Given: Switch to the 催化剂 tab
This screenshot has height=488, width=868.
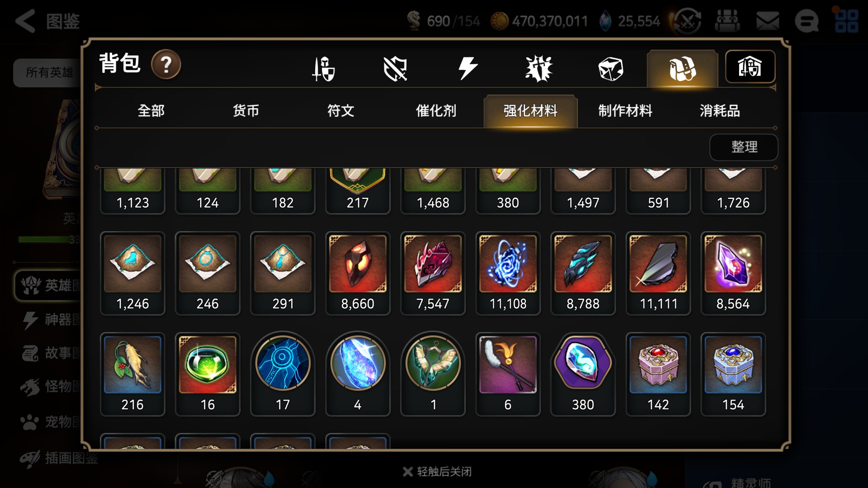Looking at the screenshot, I should (436, 111).
